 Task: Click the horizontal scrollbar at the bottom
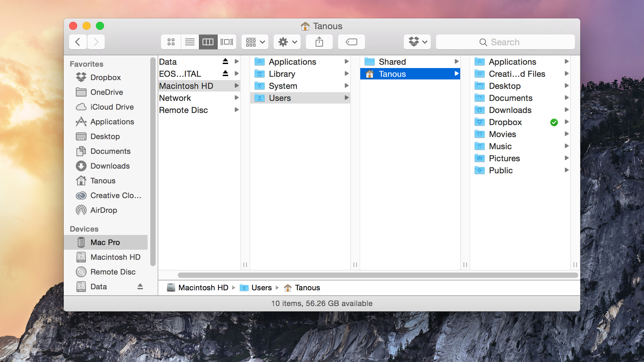click(x=369, y=275)
